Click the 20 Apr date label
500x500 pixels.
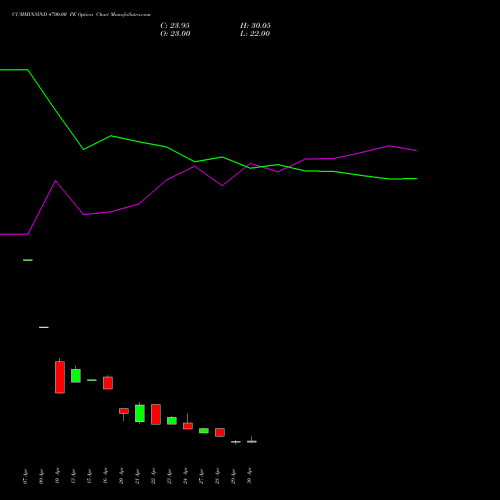click(x=121, y=477)
